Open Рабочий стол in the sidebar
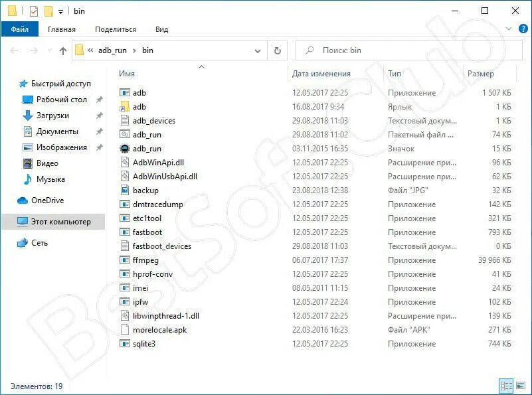Viewport: 532px width, 395px height. (x=61, y=100)
